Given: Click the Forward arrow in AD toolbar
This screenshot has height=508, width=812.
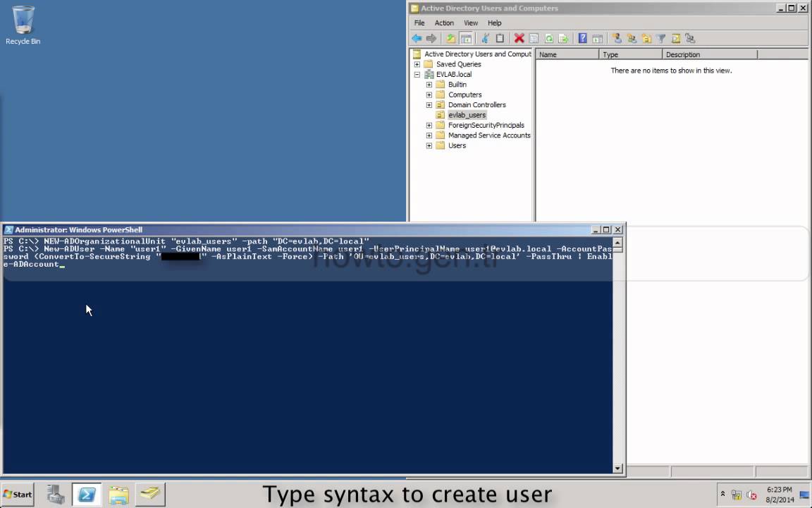Looking at the screenshot, I should [x=431, y=38].
